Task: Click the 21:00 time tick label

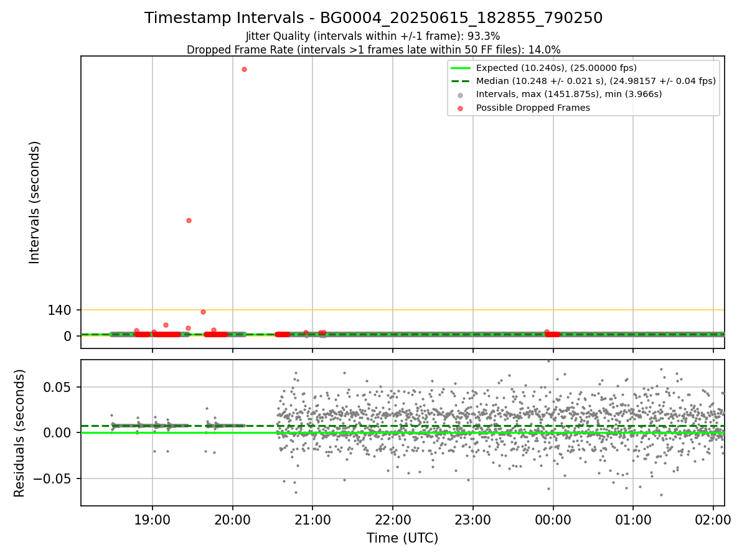Action: [x=312, y=519]
